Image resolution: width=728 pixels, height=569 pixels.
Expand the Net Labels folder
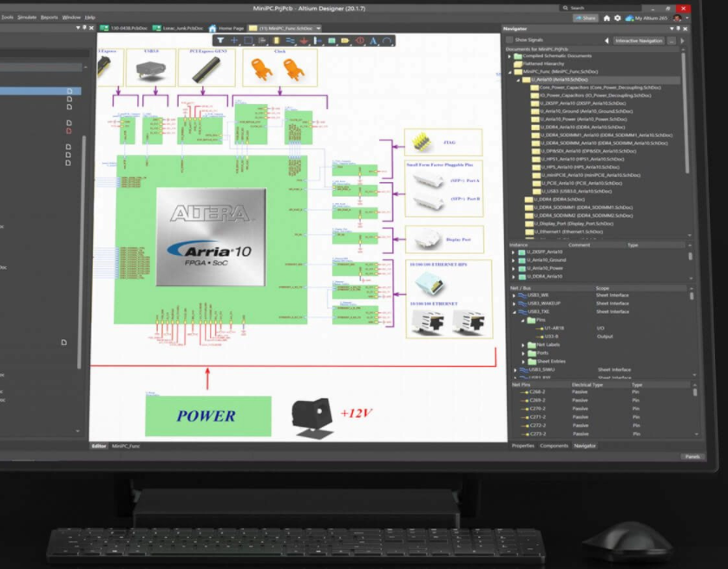click(523, 345)
